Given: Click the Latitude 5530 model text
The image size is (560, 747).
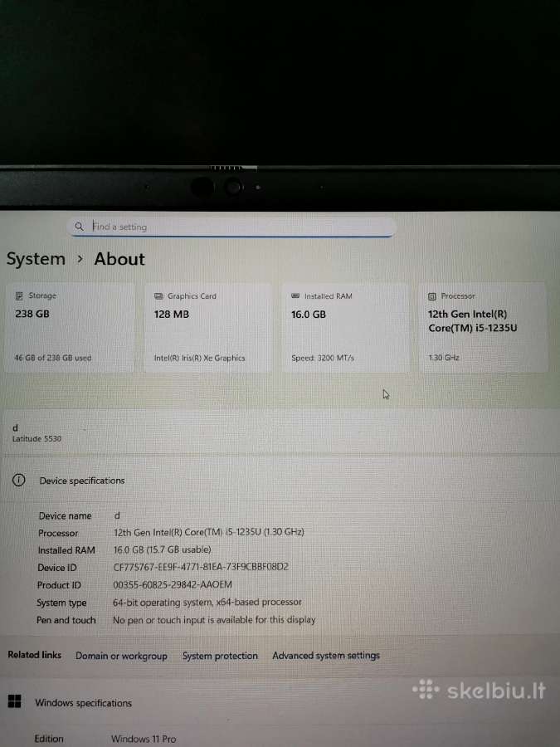Looking at the screenshot, I should point(37,439).
